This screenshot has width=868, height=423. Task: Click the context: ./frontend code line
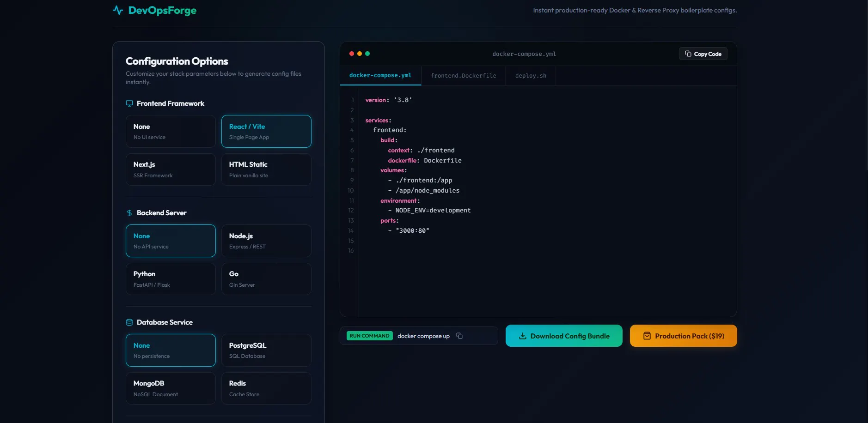tap(421, 151)
